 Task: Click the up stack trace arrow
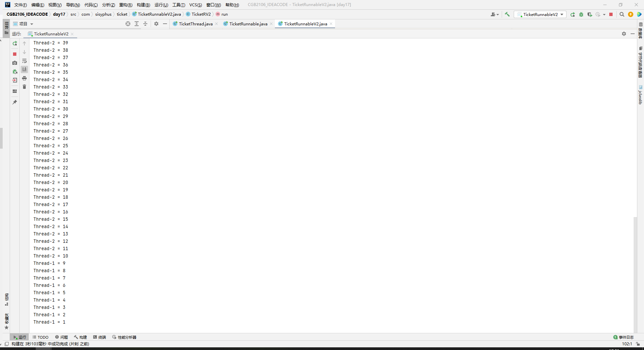[24, 43]
